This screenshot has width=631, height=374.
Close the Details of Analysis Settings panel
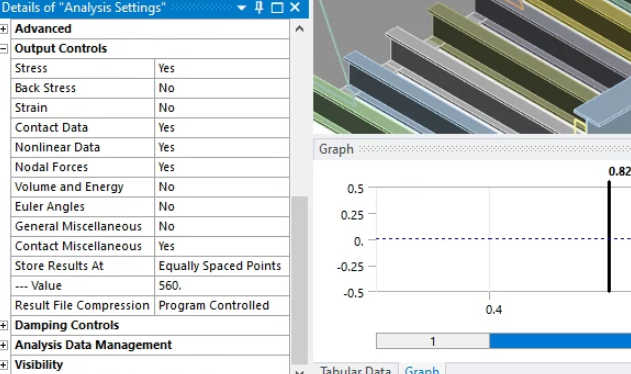pyautogui.click(x=295, y=7)
